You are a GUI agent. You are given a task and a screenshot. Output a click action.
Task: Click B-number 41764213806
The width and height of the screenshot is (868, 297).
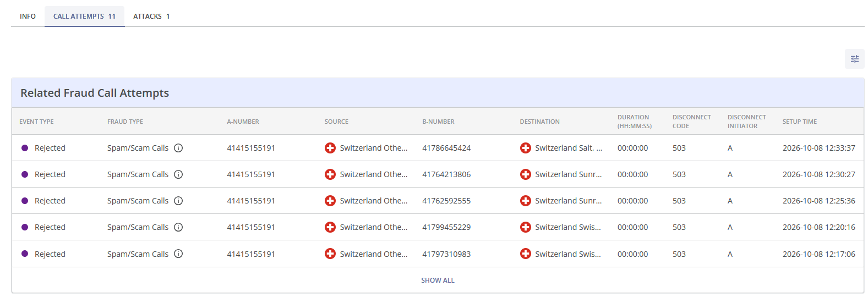click(446, 174)
